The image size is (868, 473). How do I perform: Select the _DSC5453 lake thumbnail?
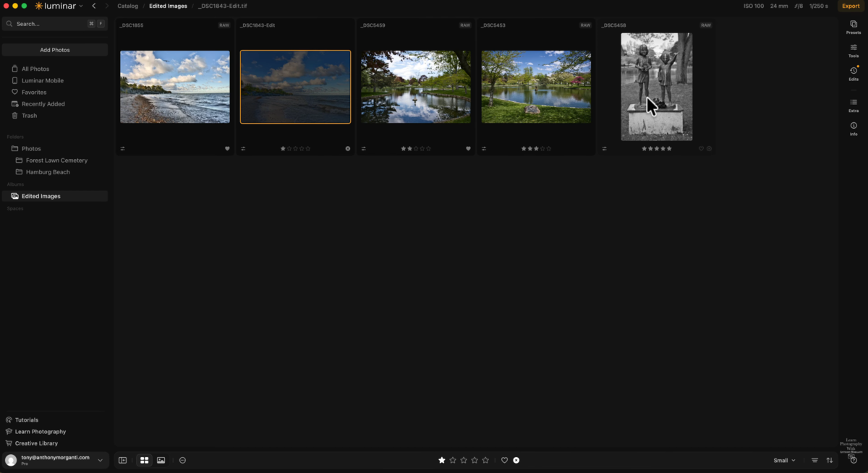[536, 87]
